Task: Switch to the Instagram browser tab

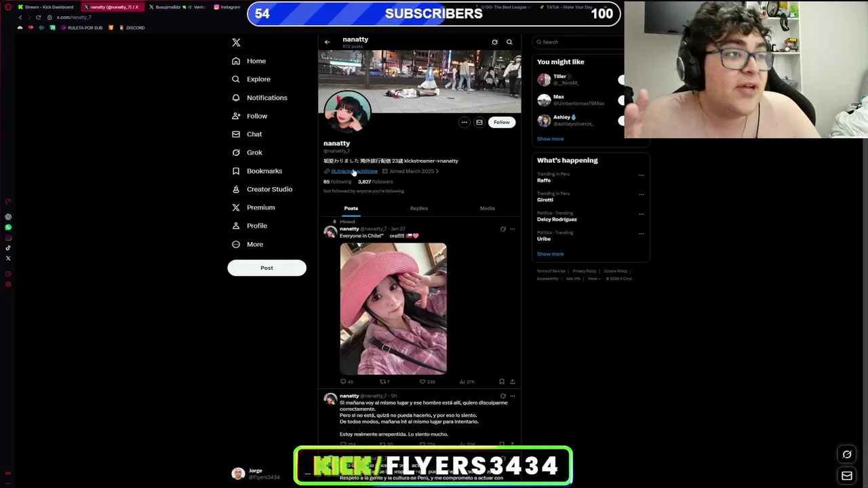Action: point(227,7)
